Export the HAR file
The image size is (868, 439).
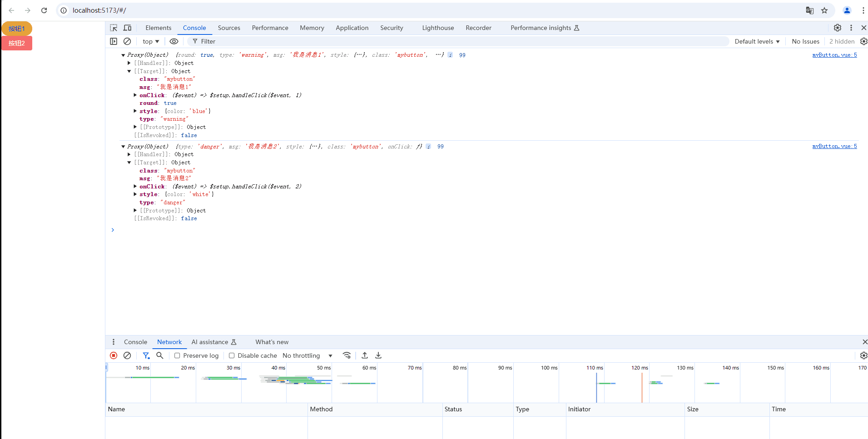tap(378, 355)
